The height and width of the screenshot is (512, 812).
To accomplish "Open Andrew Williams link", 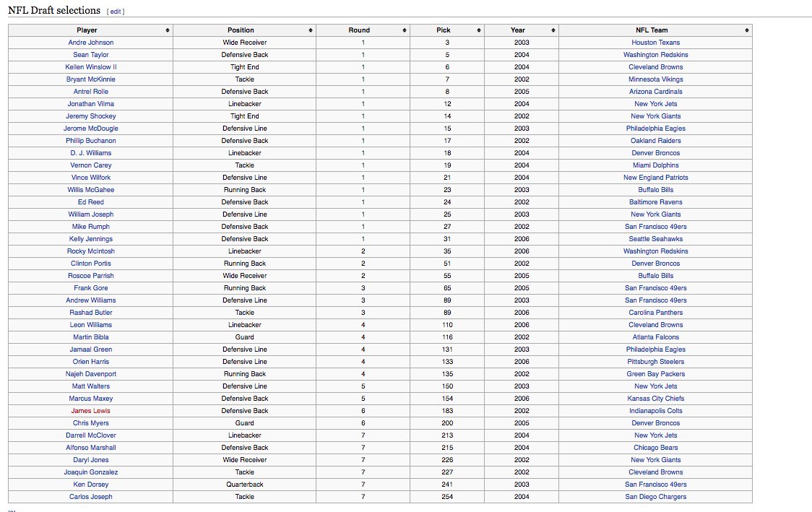I will [90, 300].
